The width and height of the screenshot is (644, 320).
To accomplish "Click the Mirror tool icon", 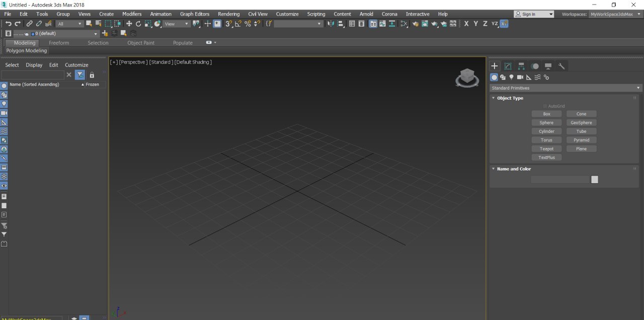I will (x=331, y=24).
